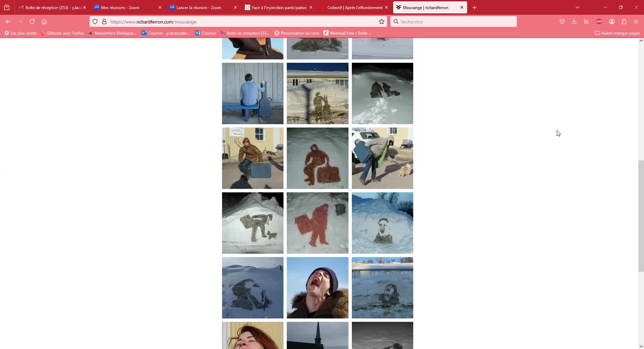
Task: Open the Firefox application menu
Action: 636,22
